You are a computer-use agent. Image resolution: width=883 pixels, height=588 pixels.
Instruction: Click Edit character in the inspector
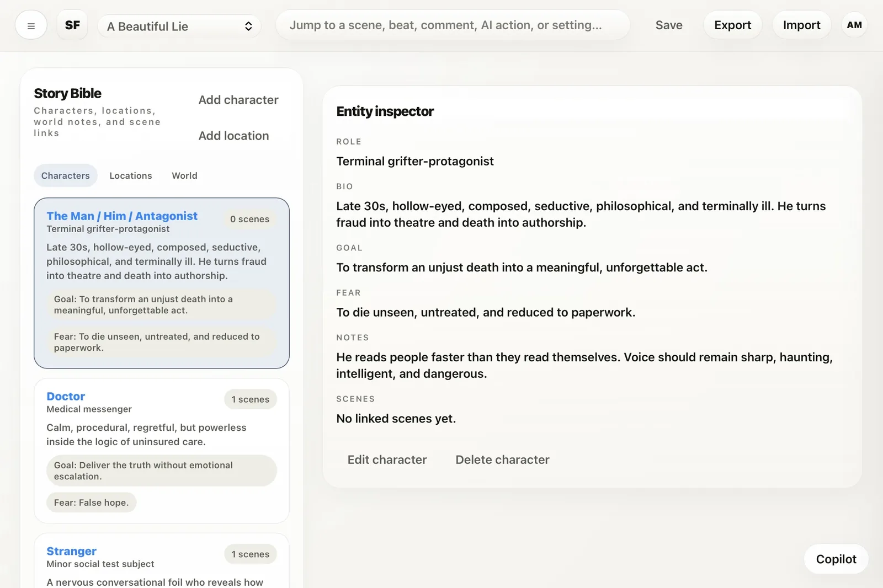click(x=387, y=460)
